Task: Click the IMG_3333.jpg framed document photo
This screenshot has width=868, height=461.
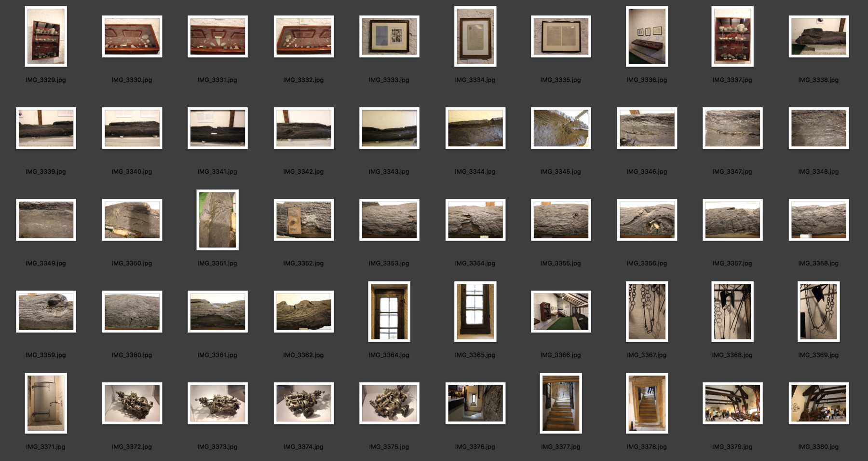Action: [x=389, y=37]
